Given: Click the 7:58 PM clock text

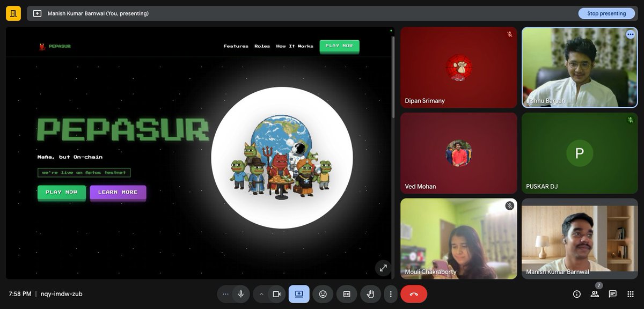Looking at the screenshot, I should pyautogui.click(x=20, y=294).
